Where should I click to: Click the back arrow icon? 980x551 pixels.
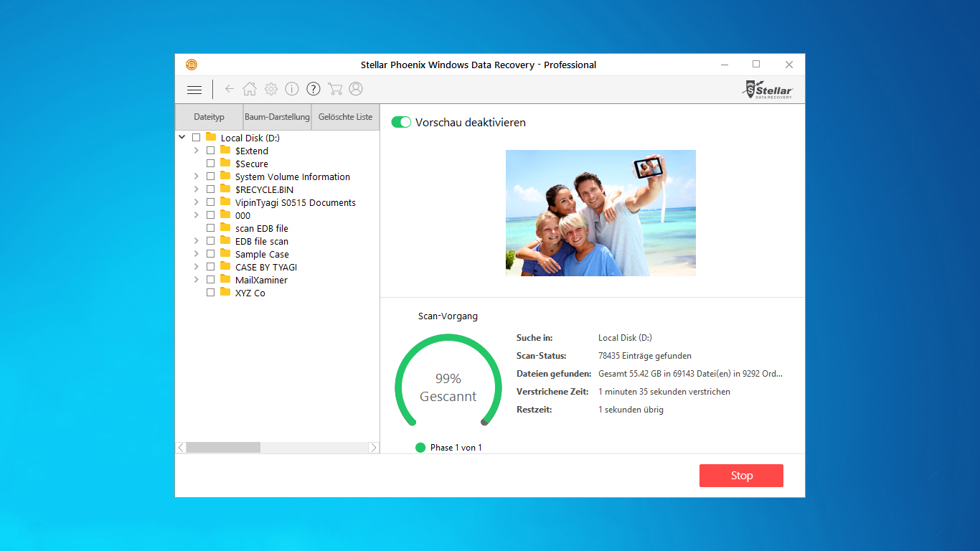(230, 89)
